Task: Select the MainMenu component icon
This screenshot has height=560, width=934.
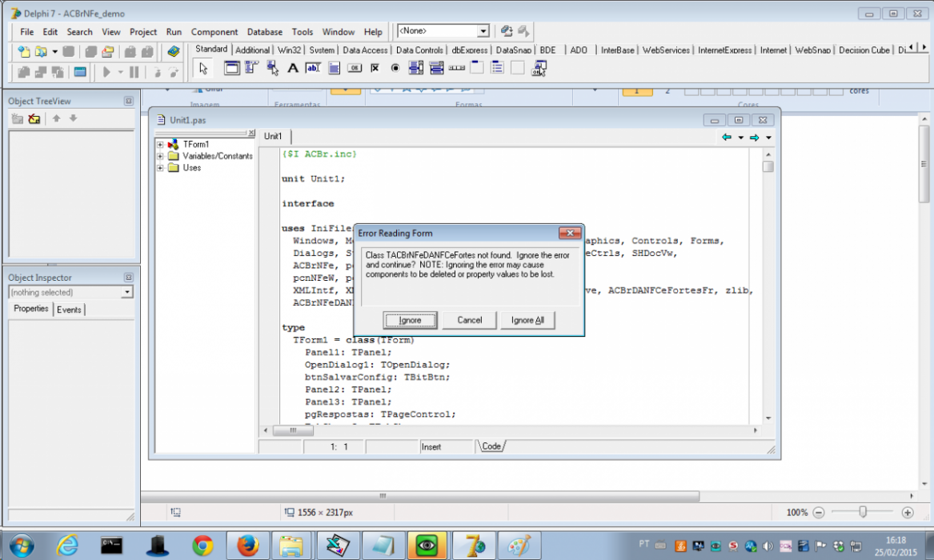Action: pos(251,68)
